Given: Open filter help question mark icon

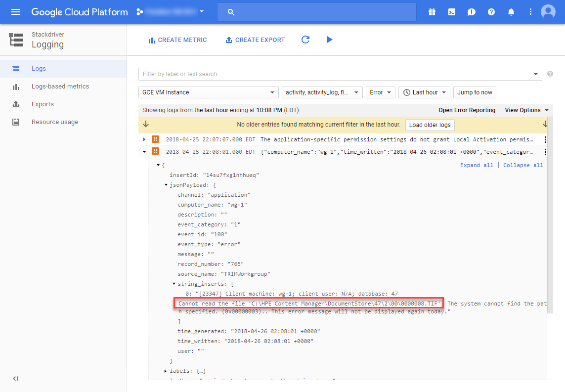Looking at the screenshot, I should (x=550, y=74).
